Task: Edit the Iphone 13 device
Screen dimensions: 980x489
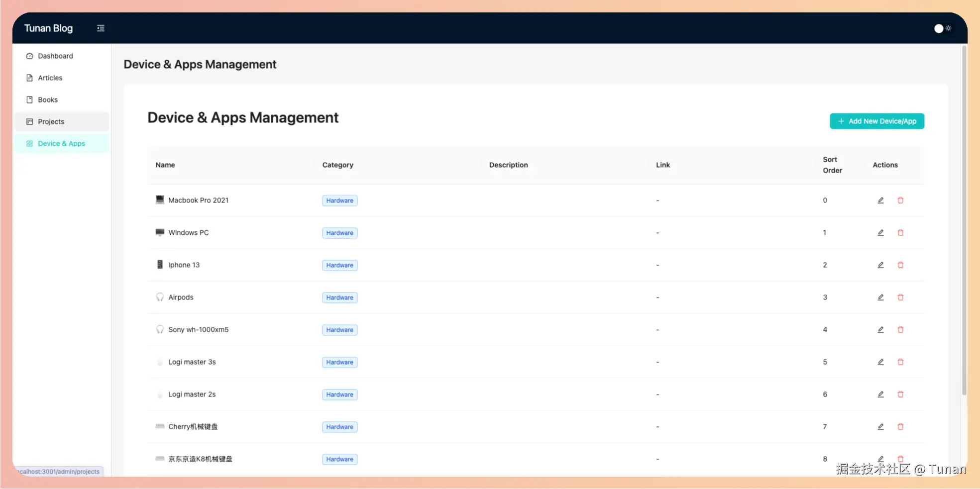Action: click(880, 265)
